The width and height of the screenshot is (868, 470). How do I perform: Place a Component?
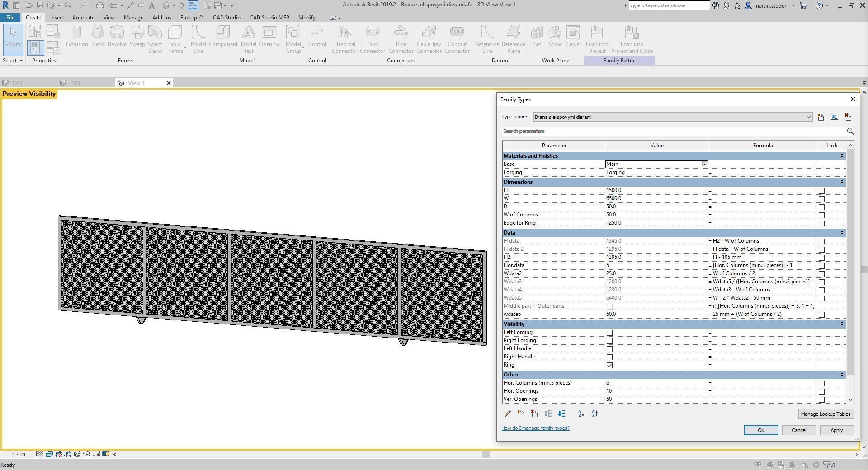[x=223, y=37]
